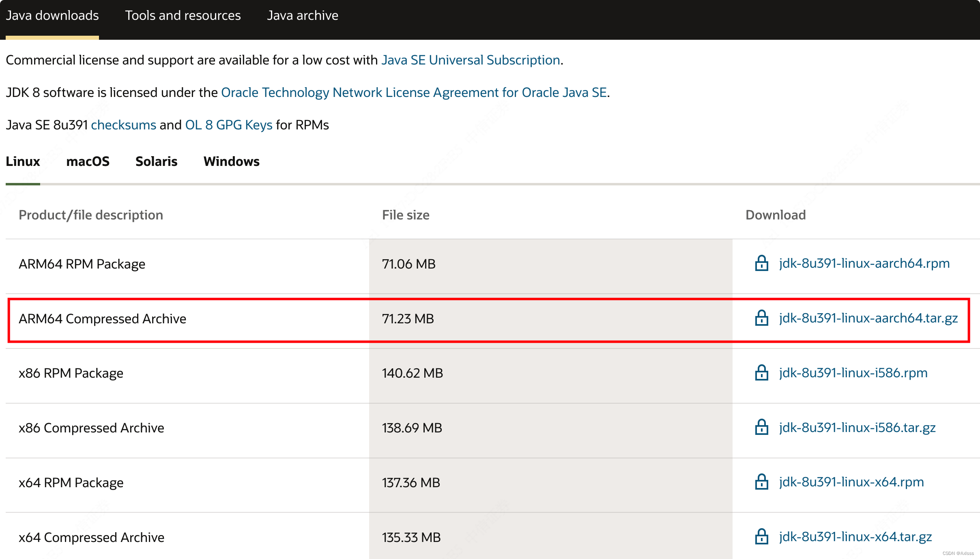Download jdk-8u391-linux-aarch64.rpm
The width and height of the screenshot is (980, 559).
(x=864, y=263)
